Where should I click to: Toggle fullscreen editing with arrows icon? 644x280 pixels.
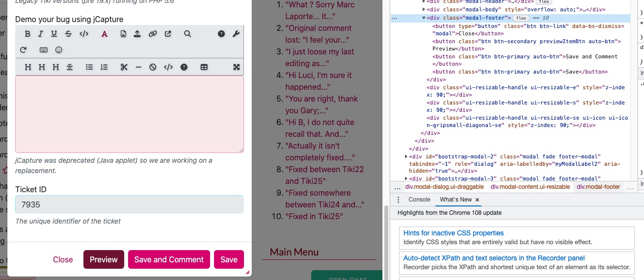pyautogui.click(x=237, y=67)
